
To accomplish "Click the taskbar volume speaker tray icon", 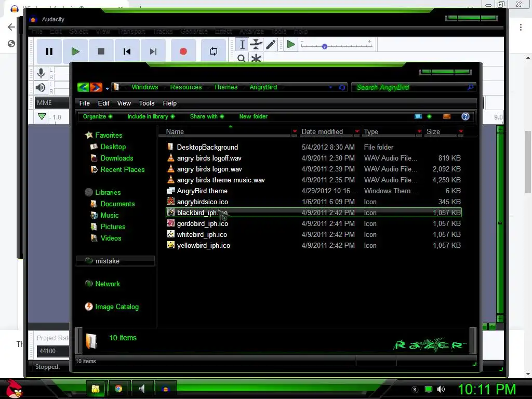I will point(441,389).
